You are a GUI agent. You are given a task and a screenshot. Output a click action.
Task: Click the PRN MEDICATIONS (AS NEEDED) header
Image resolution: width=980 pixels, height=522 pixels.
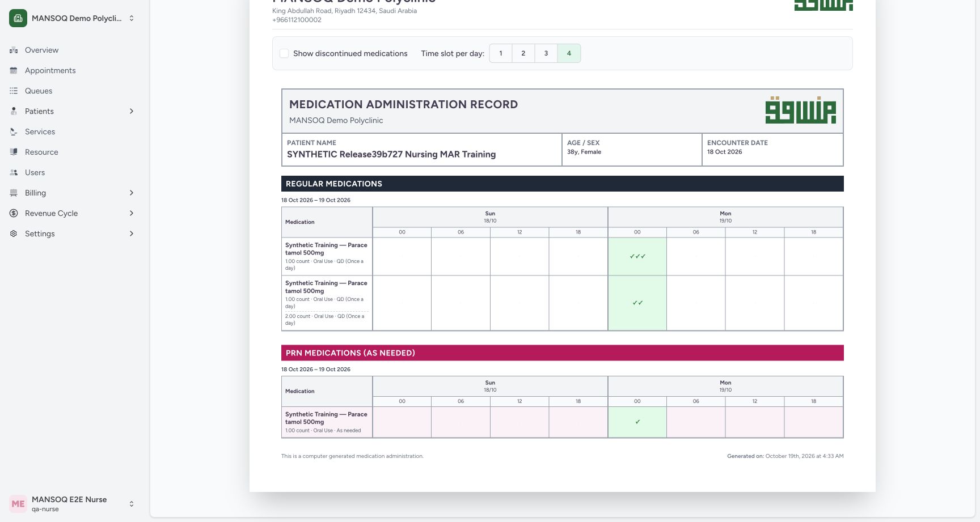563,353
